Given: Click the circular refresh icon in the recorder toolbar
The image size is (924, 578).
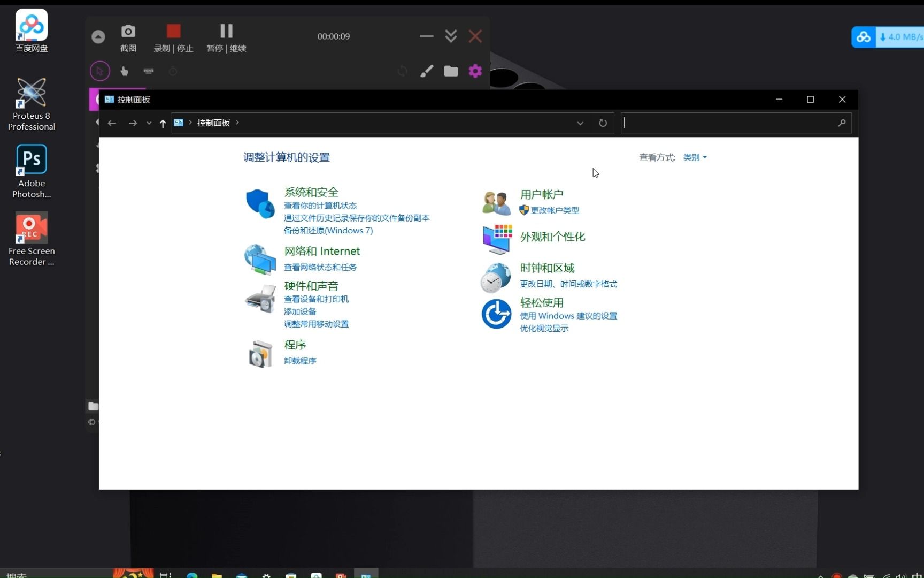Looking at the screenshot, I should (x=402, y=71).
